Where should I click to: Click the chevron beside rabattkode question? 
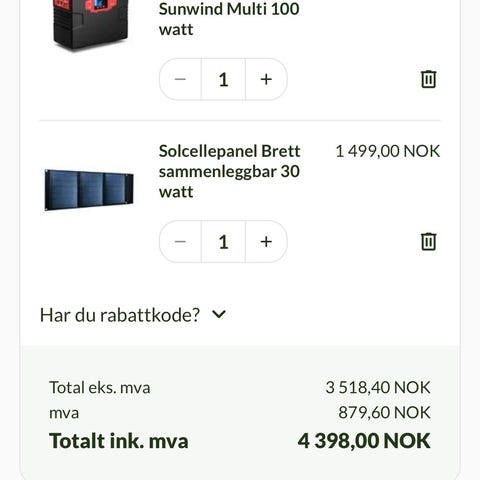point(219,314)
